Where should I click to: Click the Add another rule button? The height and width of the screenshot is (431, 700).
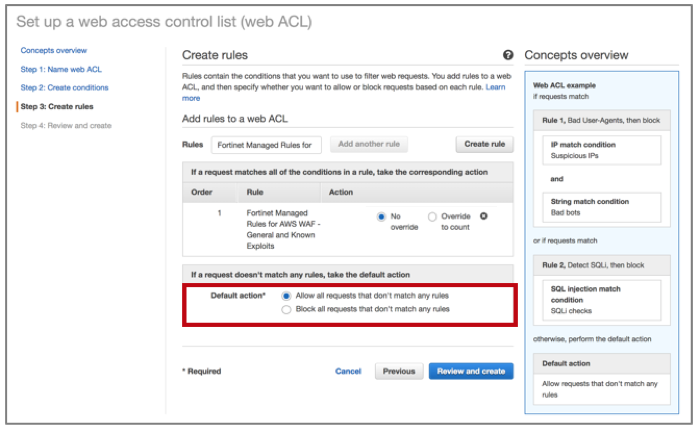368,145
